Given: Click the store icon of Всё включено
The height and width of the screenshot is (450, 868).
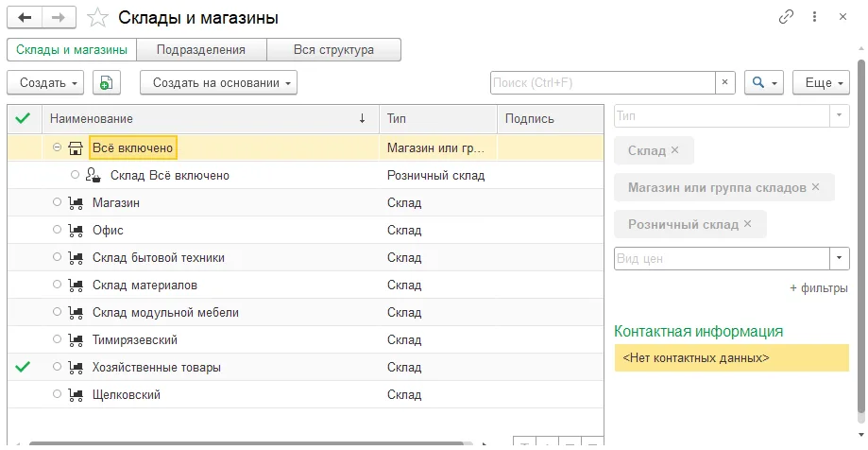Looking at the screenshot, I should pyautogui.click(x=76, y=148).
